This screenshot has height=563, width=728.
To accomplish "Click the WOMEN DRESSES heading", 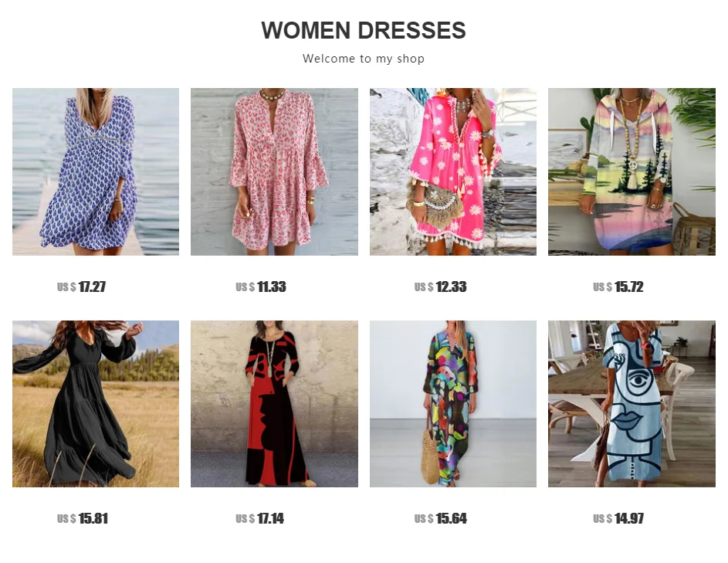I will tap(364, 31).
